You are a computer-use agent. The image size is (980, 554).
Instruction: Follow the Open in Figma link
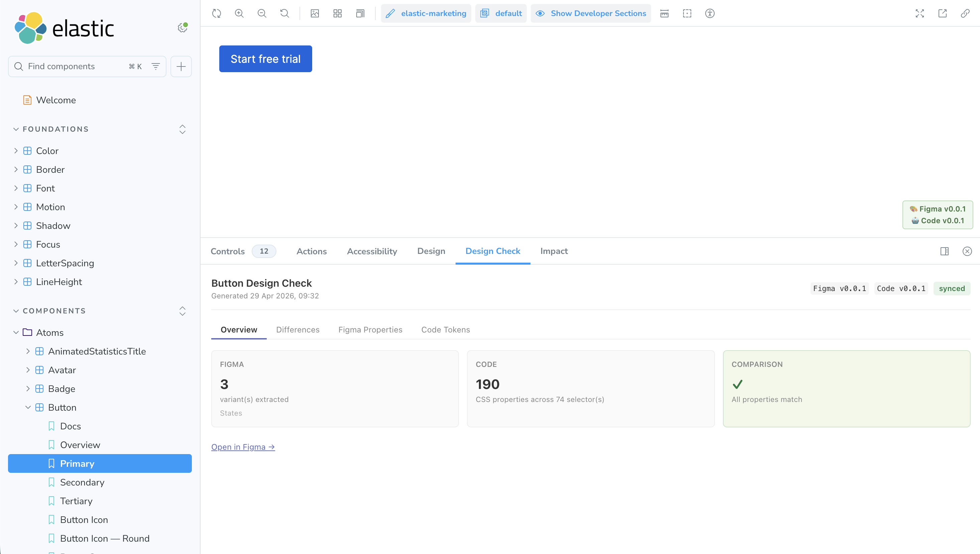click(x=243, y=447)
